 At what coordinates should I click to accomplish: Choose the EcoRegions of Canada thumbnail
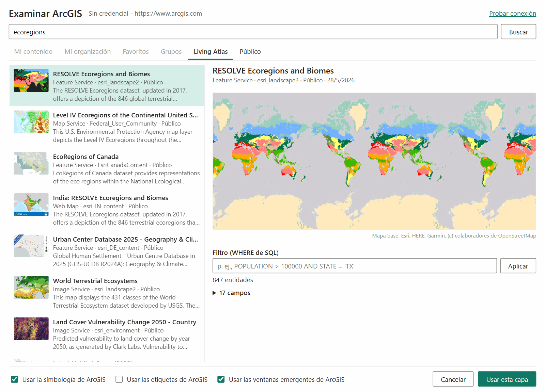[31, 163]
